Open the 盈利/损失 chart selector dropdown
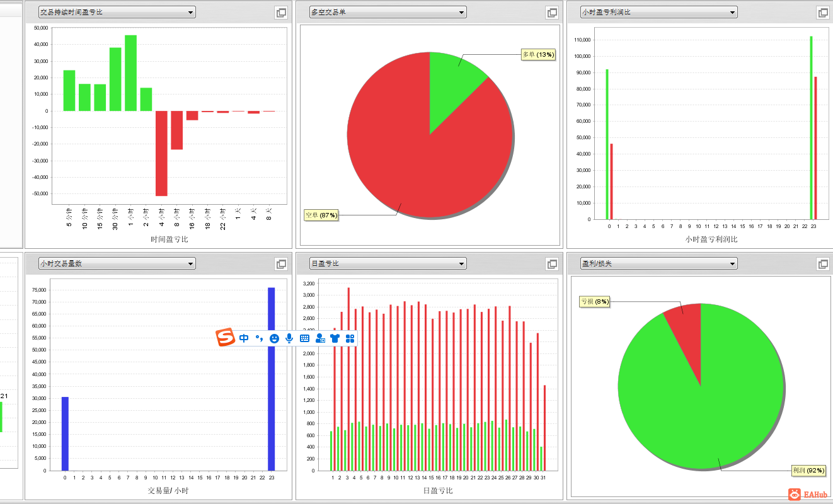Image resolution: width=833 pixels, height=504 pixels. point(658,263)
